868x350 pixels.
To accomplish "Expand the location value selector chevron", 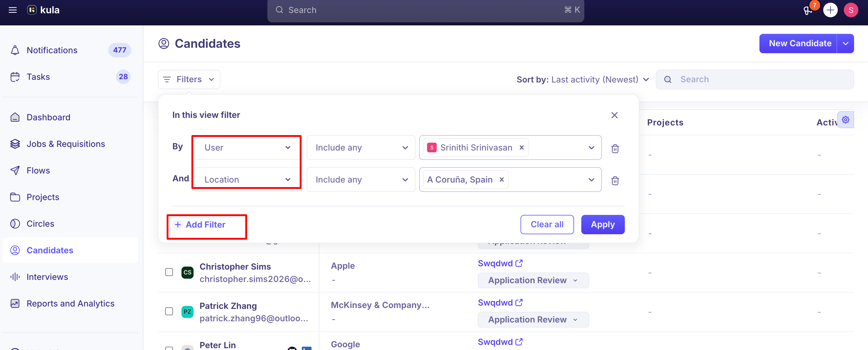I will point(591,180).
